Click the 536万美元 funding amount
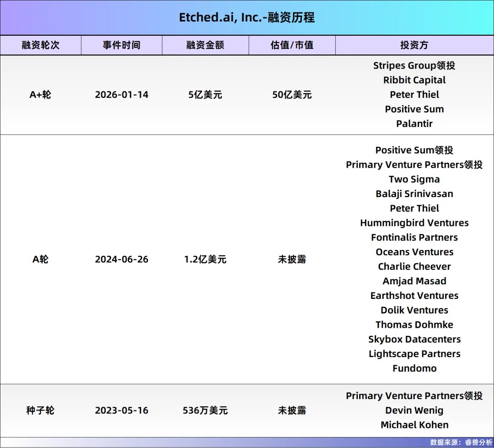The width and height of the screenshot is (494, 448). click(205, 411)
